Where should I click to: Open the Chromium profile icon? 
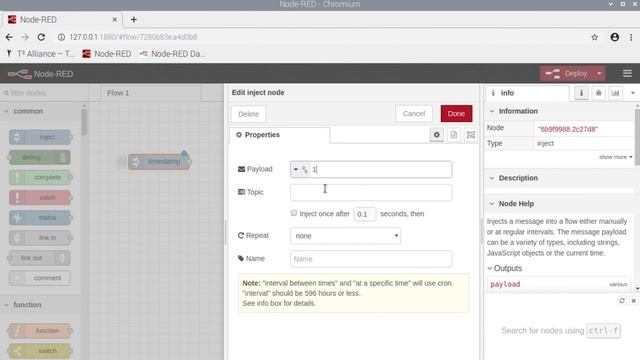(615, 37)
